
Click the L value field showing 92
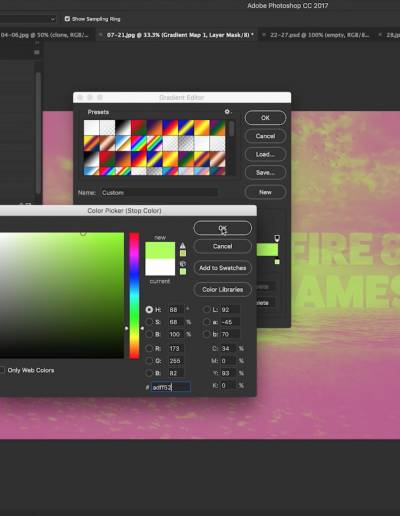[x=230, y=310]
